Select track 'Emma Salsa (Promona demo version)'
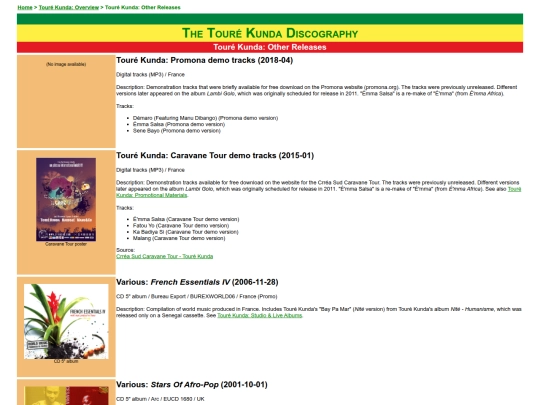 click(x=179, y=124)
